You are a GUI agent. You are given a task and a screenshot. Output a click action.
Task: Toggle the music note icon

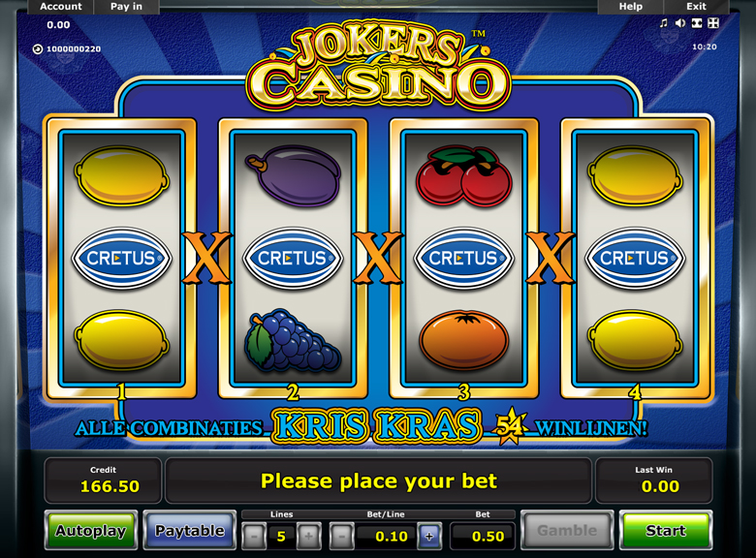click(664, 23)
